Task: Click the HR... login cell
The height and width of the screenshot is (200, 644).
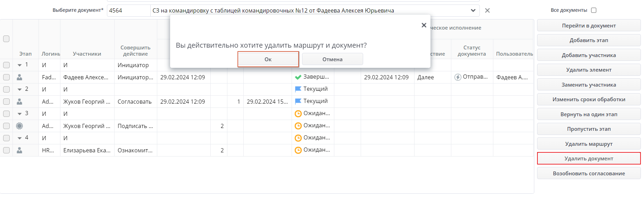Action: 49,150
